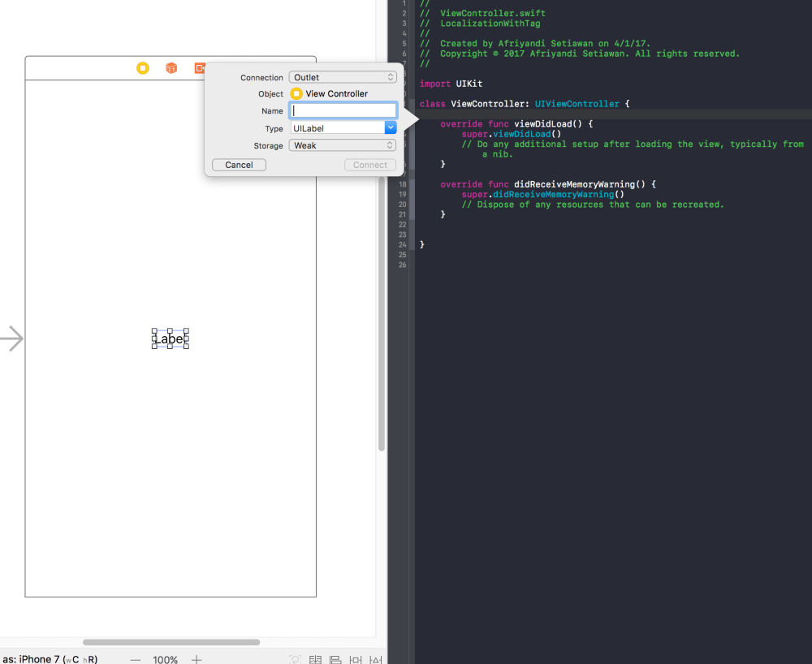Image resolution: width=812 pixels, height=664 pixels.
Task: Click the 'View Controller' object label
Action: tap(336, 93)
